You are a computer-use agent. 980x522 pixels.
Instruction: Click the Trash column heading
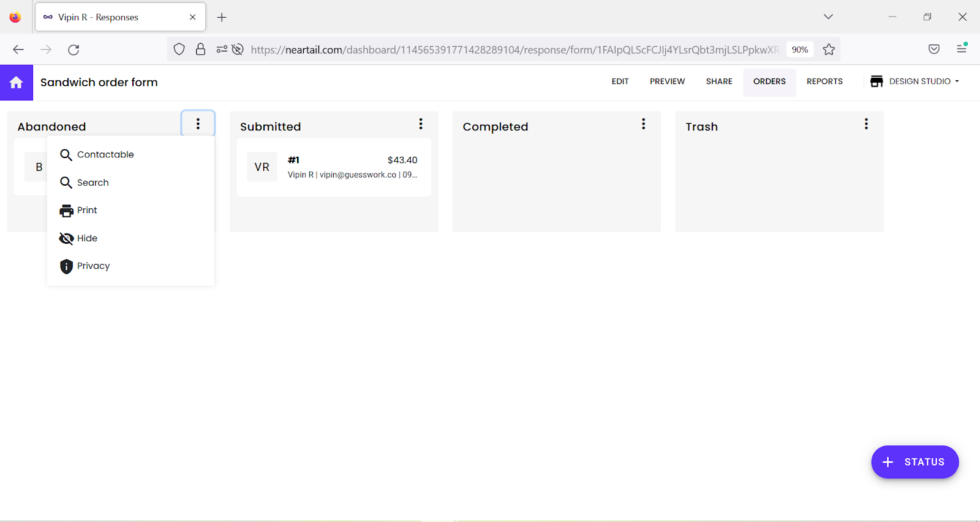702,127
